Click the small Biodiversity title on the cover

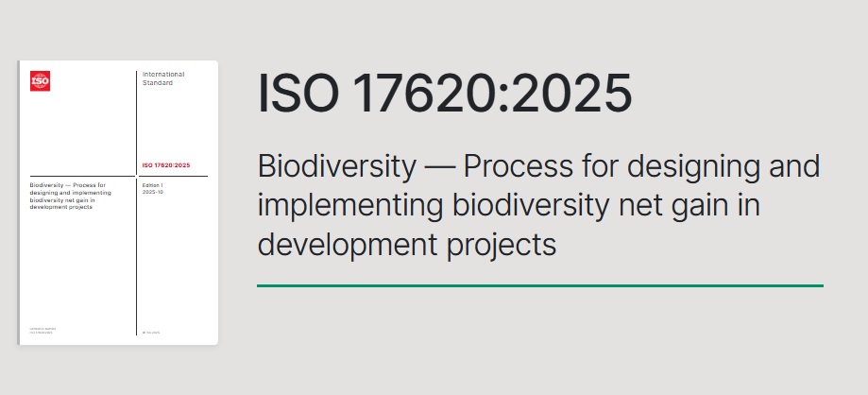[x=77, y=194]
